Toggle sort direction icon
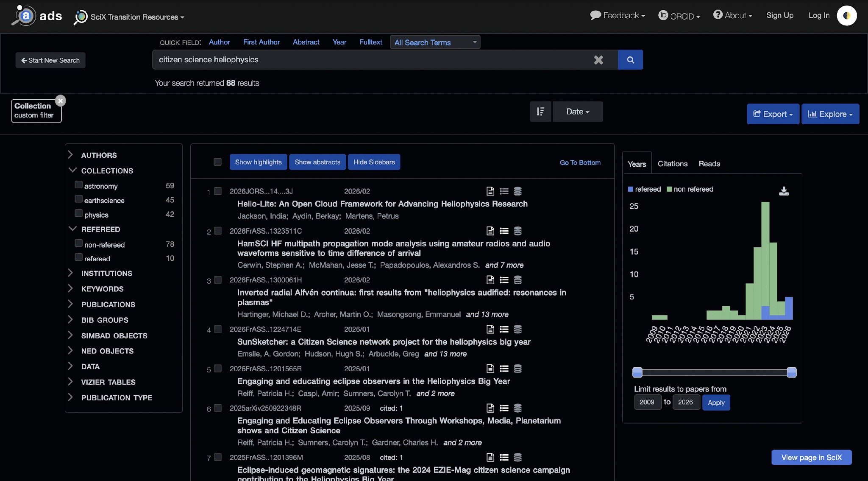This screenshot has width=868, height=481. tap(540, 112)
